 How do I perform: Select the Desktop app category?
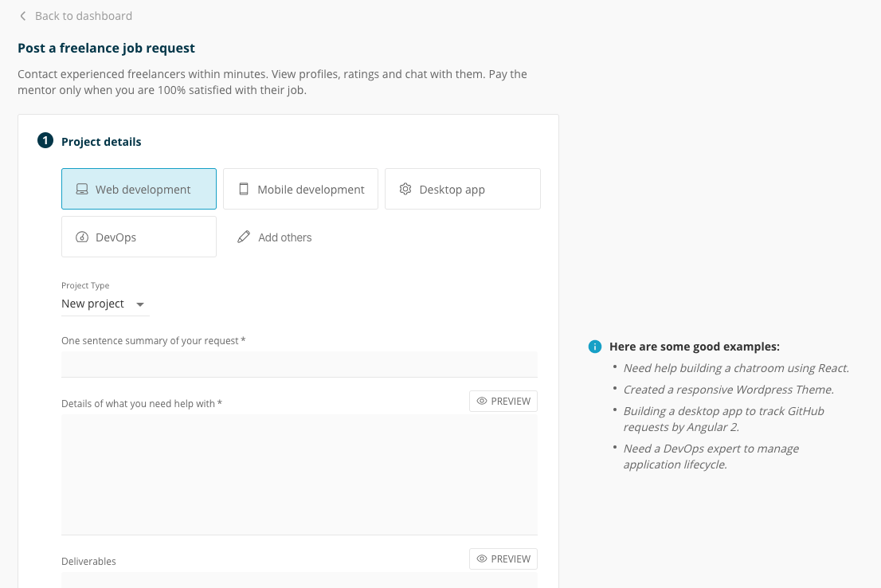[463, 189]
